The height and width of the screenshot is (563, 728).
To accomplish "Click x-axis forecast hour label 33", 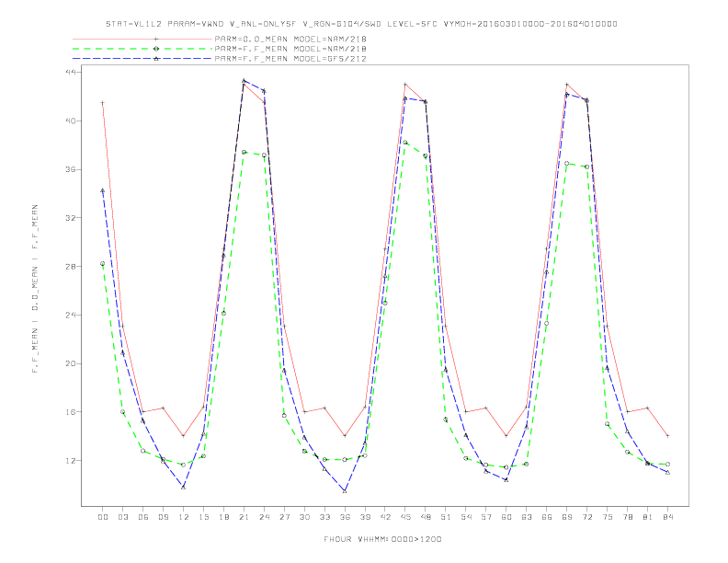I will click(324, 517).
